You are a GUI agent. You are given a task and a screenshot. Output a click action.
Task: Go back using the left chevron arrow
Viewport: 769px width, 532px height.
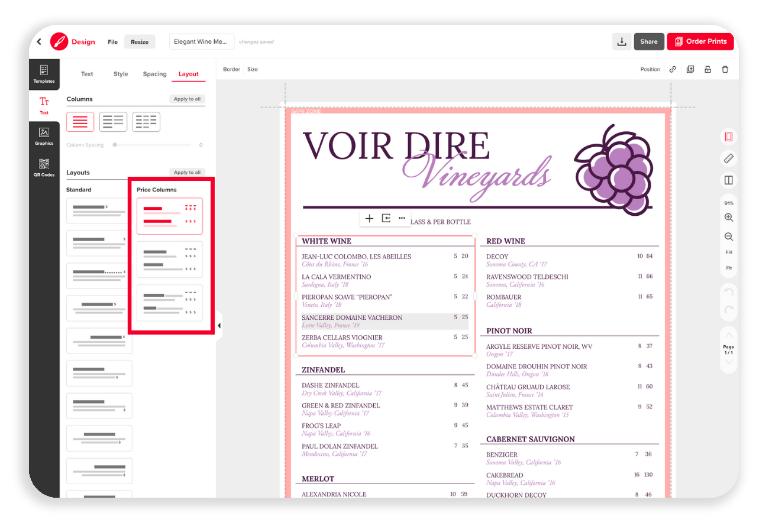click(x=39, y=42)
